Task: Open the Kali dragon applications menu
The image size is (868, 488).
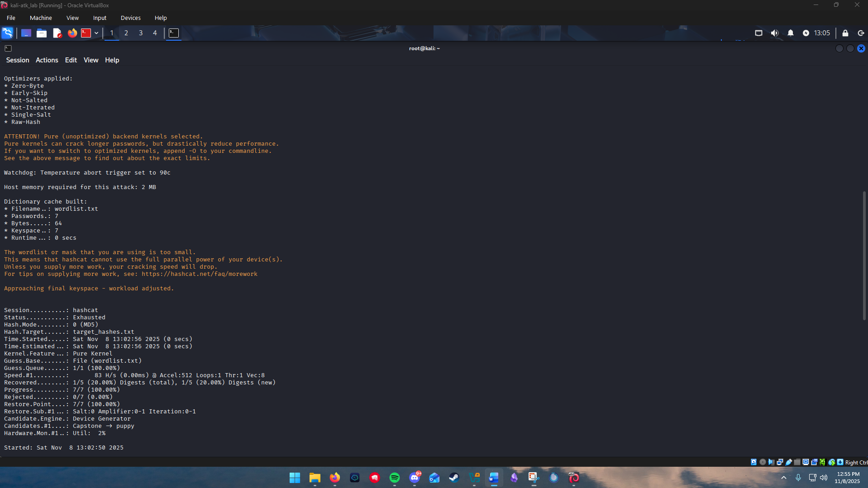Action: [x=7, y=33]
